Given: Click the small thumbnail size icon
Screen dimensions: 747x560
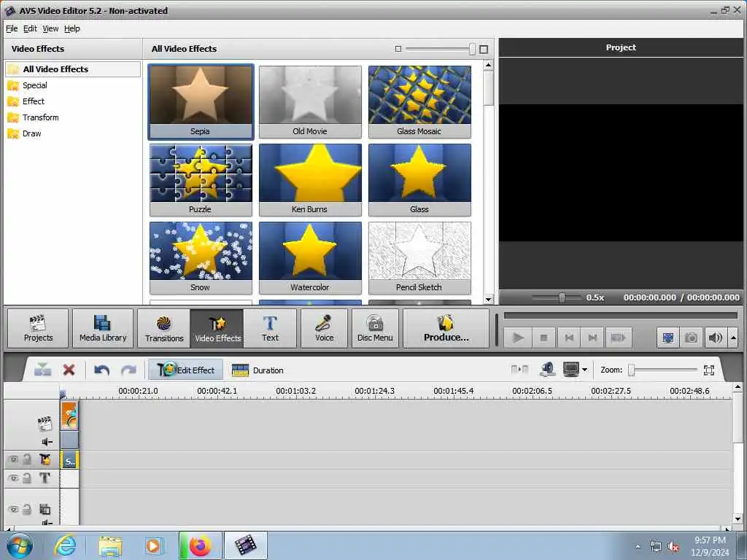Looking at the screenshot, I should click(398, 49).
